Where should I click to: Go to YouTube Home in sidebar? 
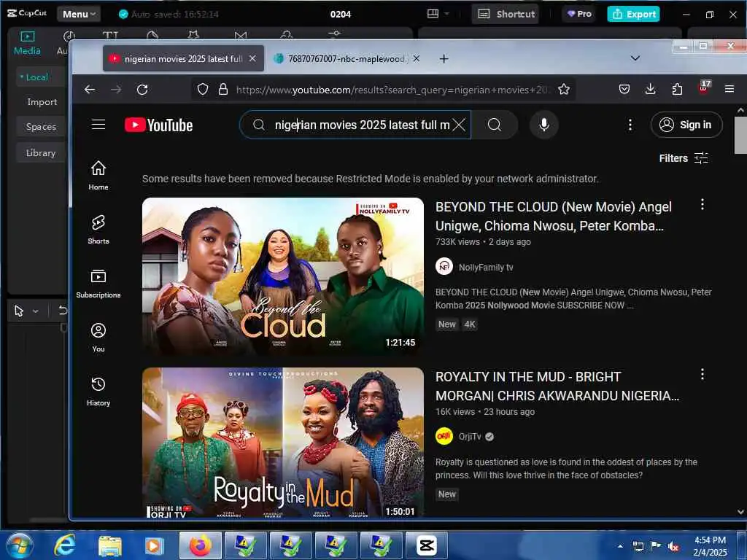[98, 175]
